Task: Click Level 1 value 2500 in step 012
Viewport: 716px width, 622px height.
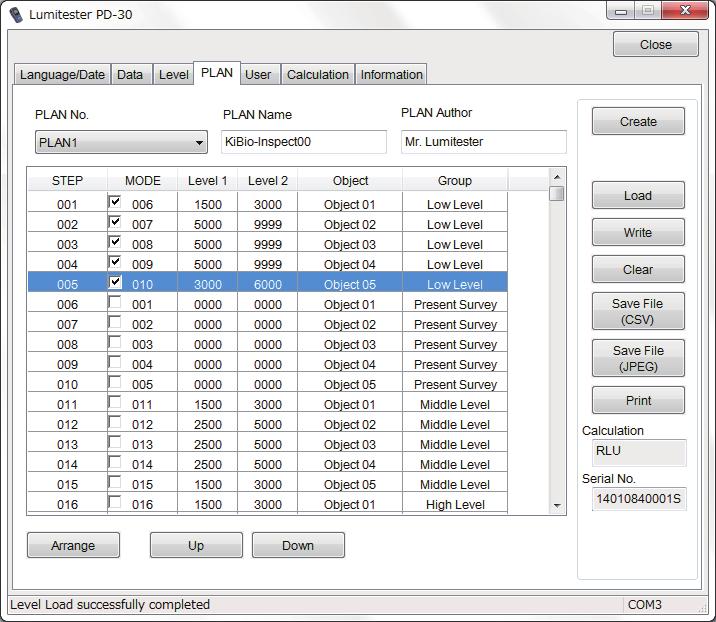Action: pyautogui.click(x=208, y=424)
